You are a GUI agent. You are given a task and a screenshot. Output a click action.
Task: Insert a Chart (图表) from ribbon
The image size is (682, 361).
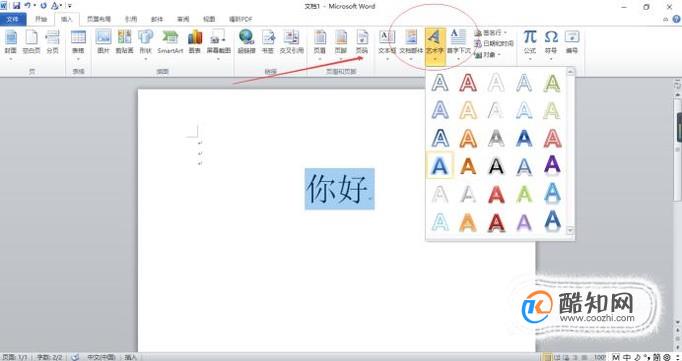point(194,42)
